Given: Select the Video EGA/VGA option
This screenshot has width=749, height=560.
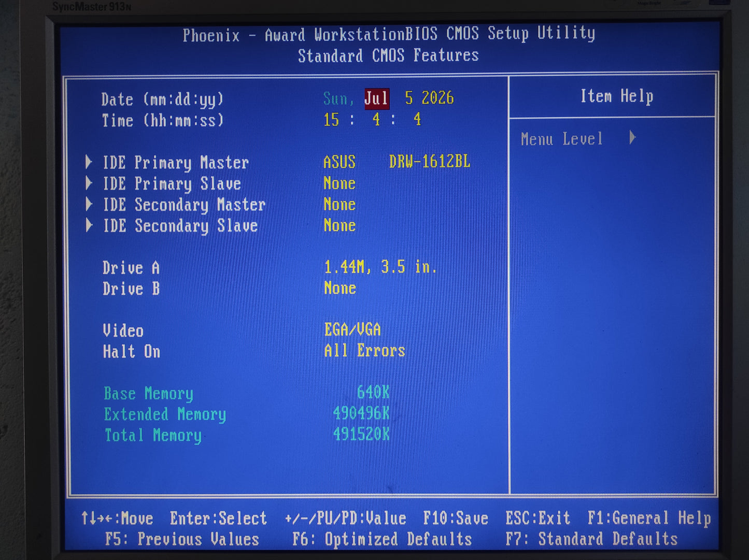Looking at the screenshot, I should pos(352,329).
